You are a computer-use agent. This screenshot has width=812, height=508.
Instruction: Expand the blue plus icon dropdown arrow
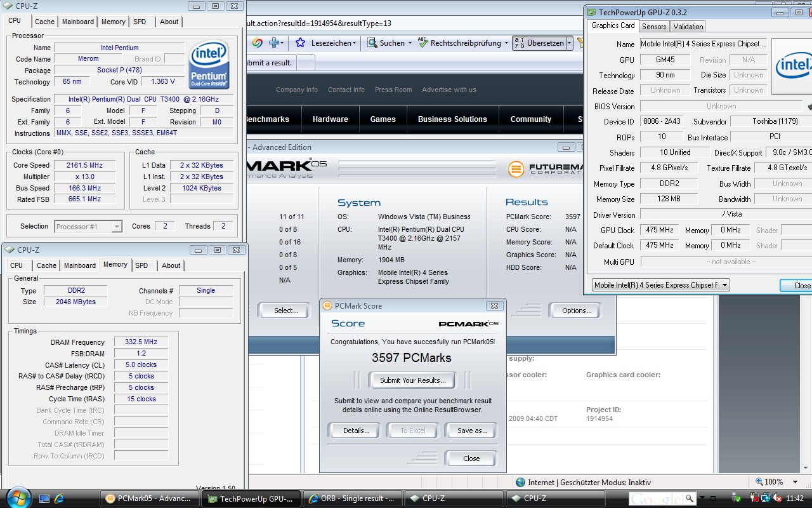pos(283,43)
